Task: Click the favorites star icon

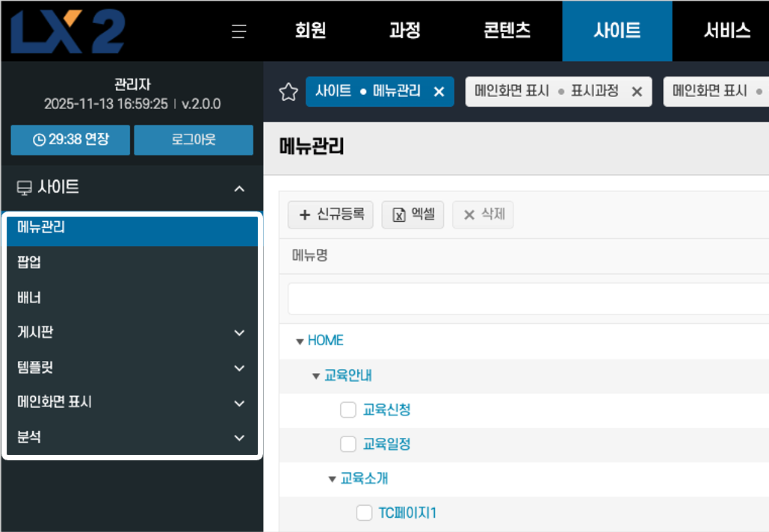Action: (288, 92)
